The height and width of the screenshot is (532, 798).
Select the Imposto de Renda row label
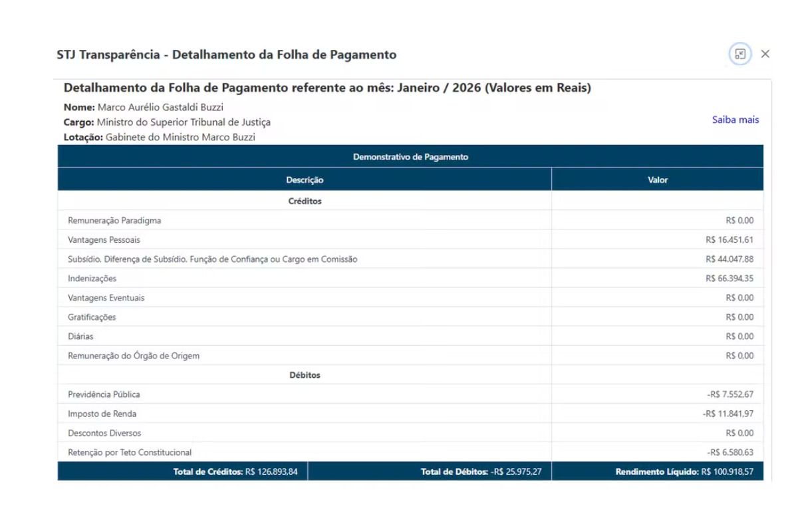102,414
